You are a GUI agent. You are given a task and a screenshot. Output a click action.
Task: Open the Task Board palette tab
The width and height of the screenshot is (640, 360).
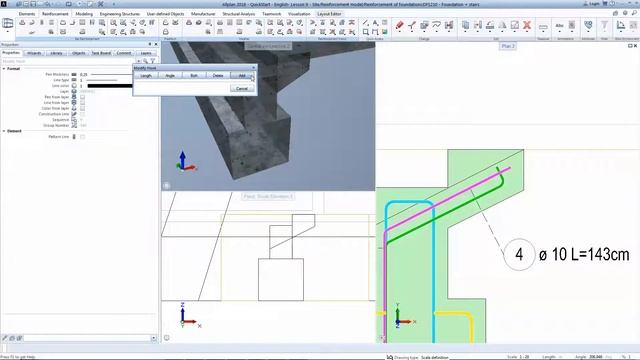tap(101, 53)
